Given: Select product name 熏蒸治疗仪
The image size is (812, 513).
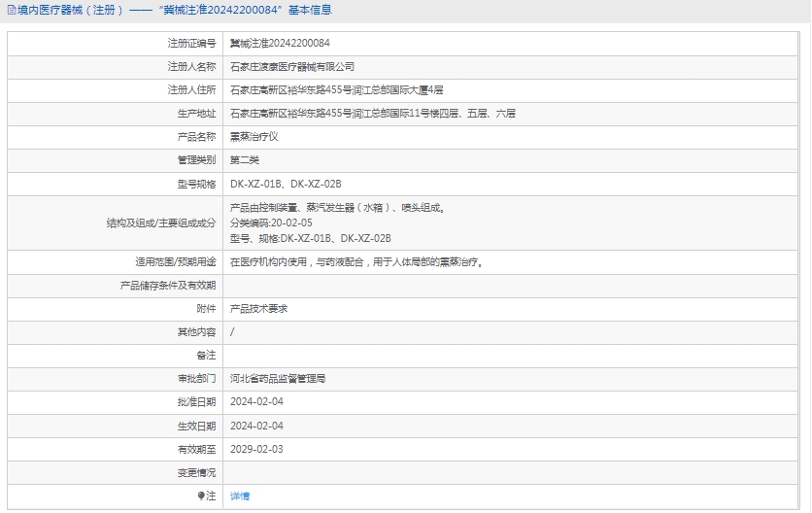Looking at the screenshot, I should tap(254, 137).
